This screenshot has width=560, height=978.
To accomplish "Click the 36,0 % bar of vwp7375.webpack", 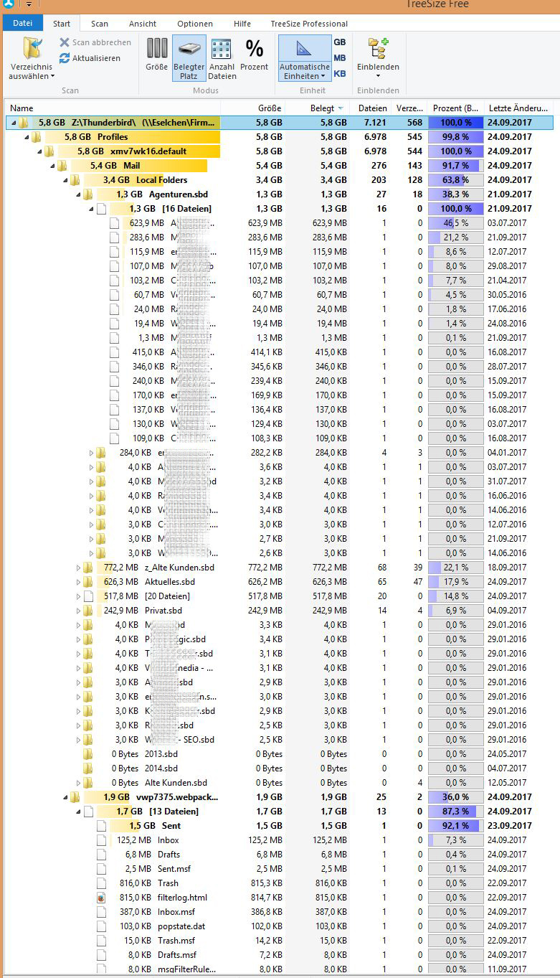I will [456, 797].
